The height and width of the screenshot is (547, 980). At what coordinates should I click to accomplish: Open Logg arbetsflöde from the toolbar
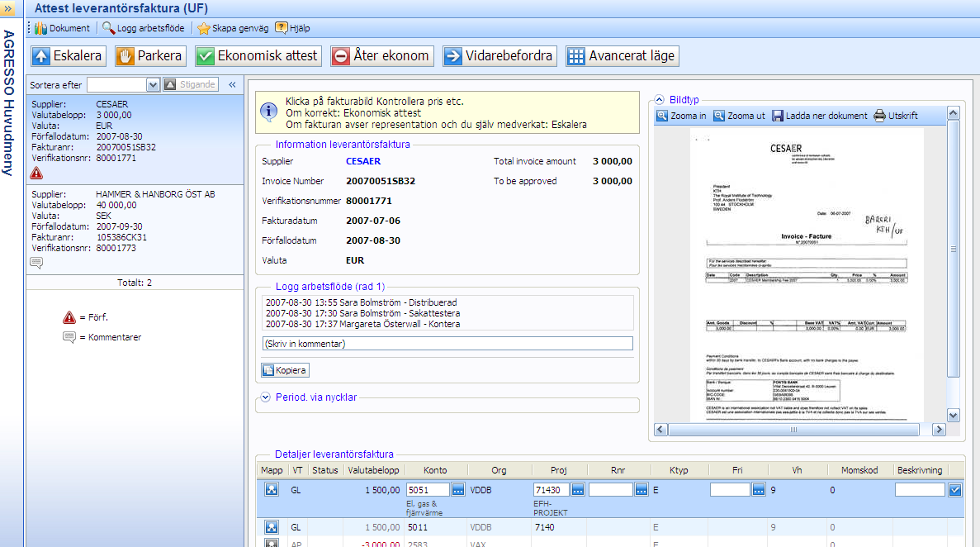(144, 28)
